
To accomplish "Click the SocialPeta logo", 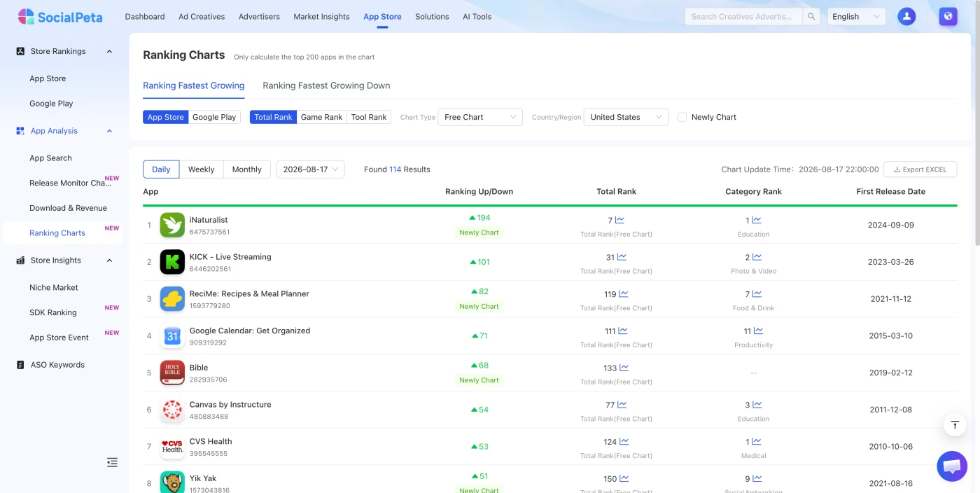I will click(60, 17).
